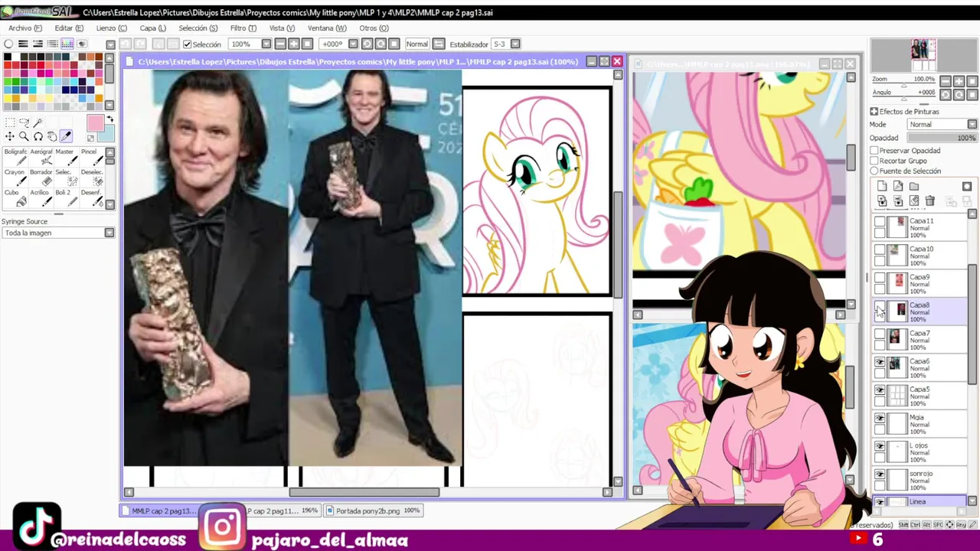Open the Capa menu
The width and height of the screenshot is (980, 551).
152,28
